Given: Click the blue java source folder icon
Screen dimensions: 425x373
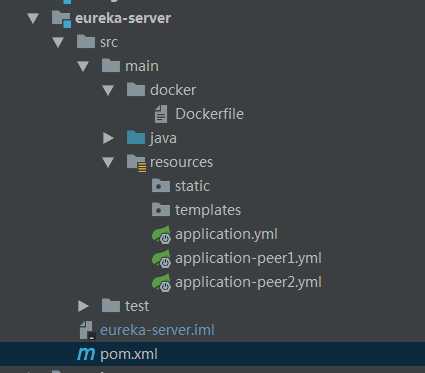Looking at the screenshot, I should (x=136, y=138).
